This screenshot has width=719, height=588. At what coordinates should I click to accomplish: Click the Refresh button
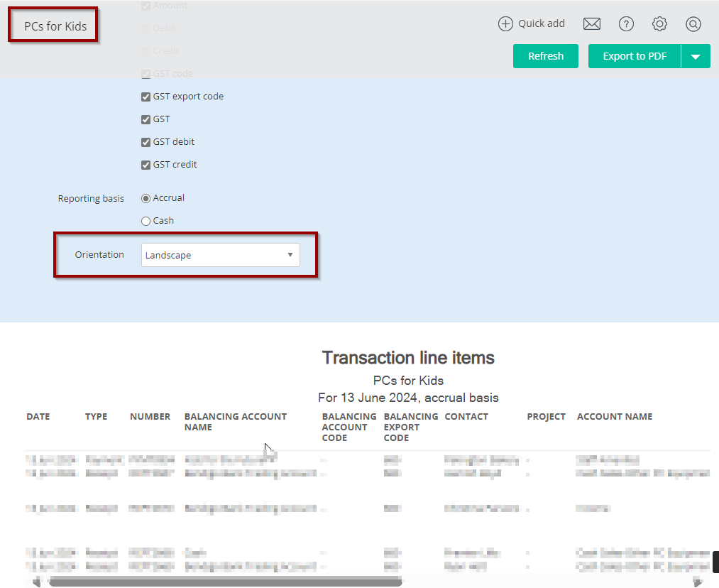click(x=546, y=56)
